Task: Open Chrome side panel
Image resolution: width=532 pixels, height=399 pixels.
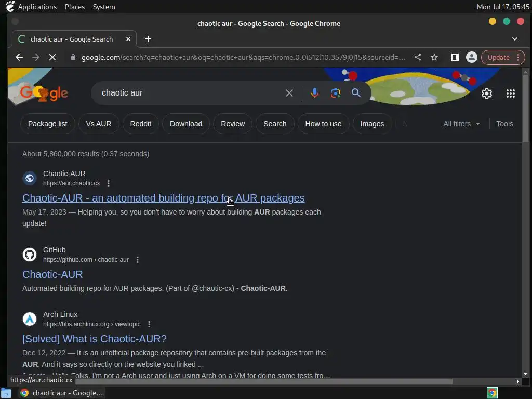Action: click(x=455, y=57)
